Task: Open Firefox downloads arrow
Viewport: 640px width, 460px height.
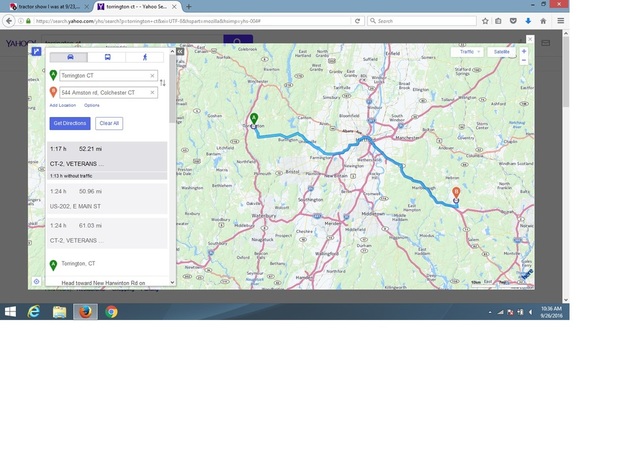Action: [528, 20]
